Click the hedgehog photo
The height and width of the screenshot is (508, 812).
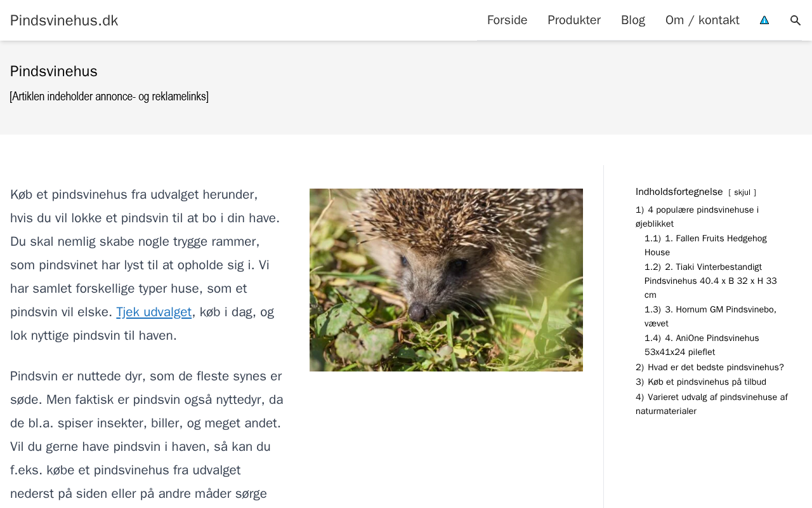click(x=446, y=279)
